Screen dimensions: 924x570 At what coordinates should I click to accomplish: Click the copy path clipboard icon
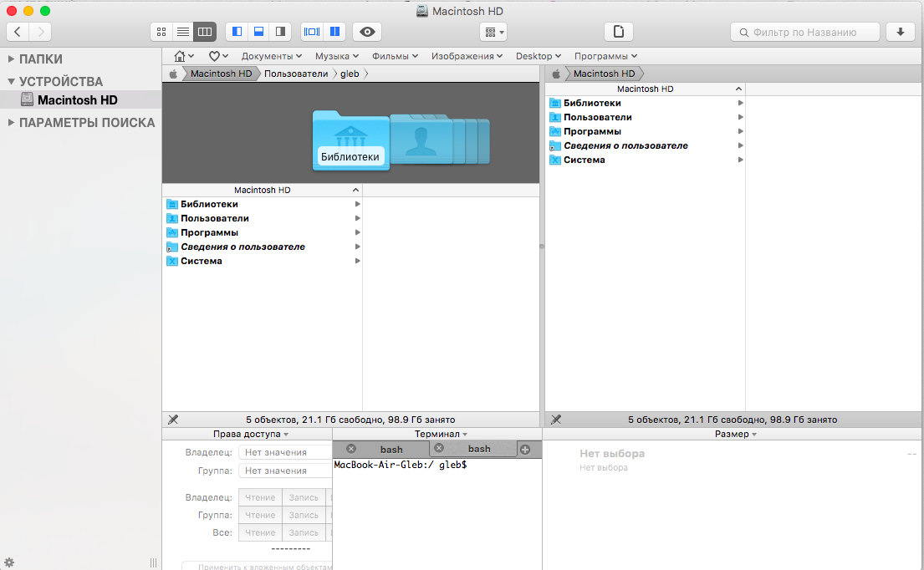click(x=619, y=32)
